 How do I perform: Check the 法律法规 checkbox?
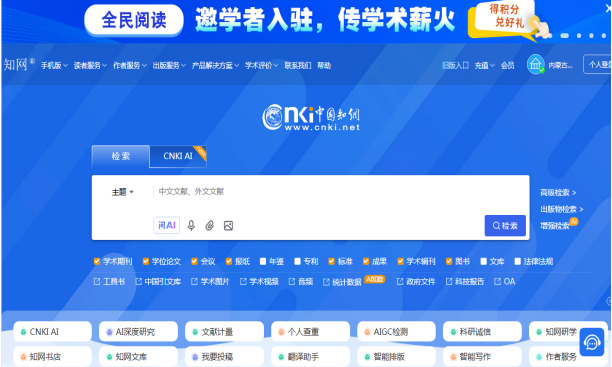point(518,261)
